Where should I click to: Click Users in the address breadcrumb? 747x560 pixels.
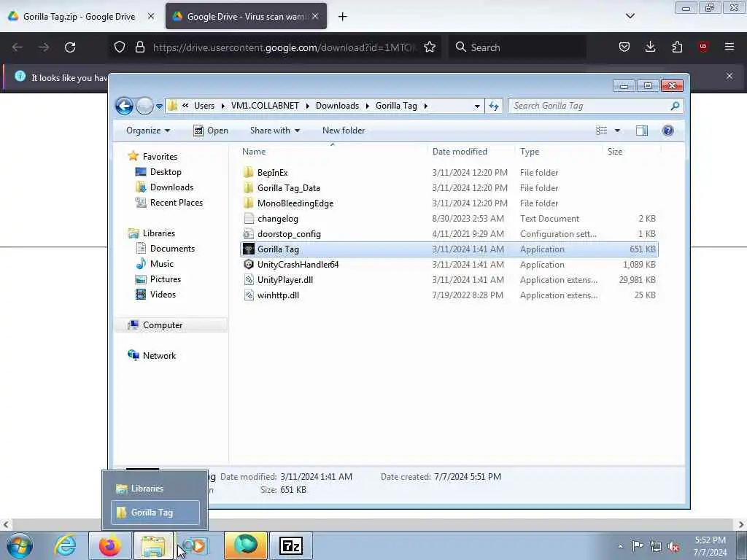click(x=204, y=106)
